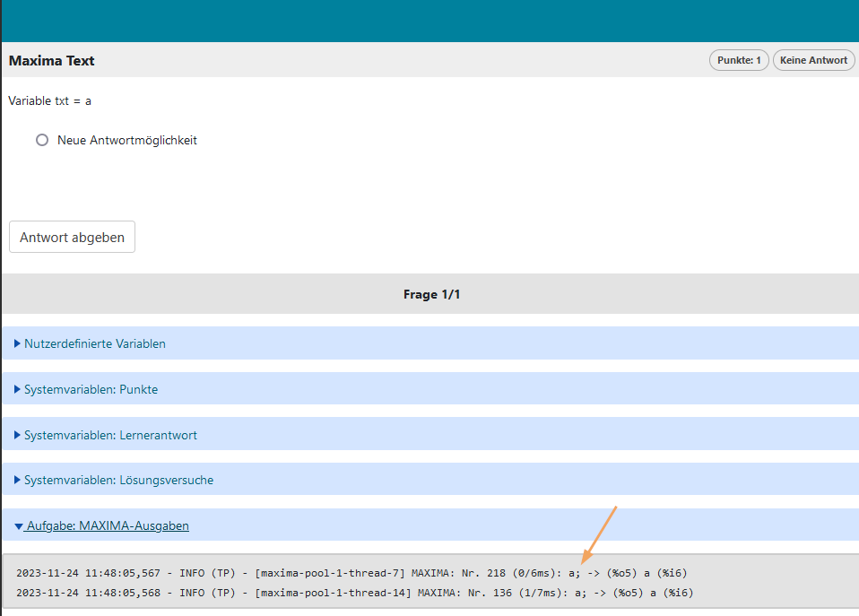Viewport: 859px width, 616px height.
Task: Click the maxima-pool-1-thread-14 log line
Action: tap(354, 593)
